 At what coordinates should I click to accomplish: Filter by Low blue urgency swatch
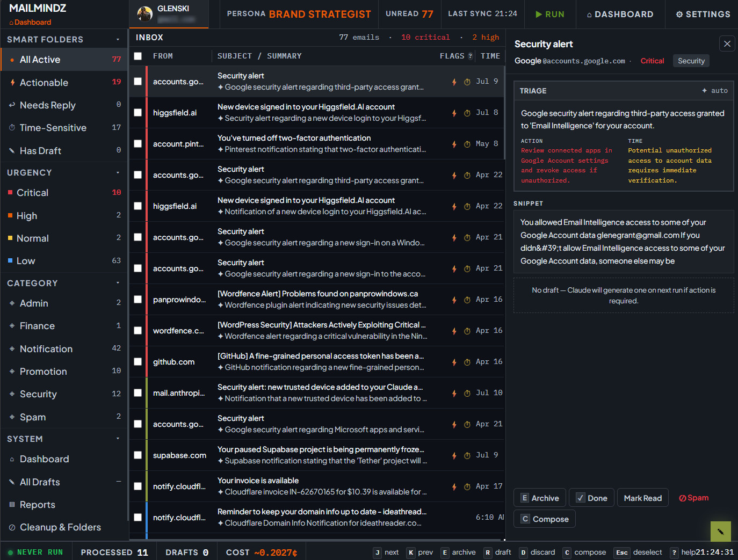(10, 260)
